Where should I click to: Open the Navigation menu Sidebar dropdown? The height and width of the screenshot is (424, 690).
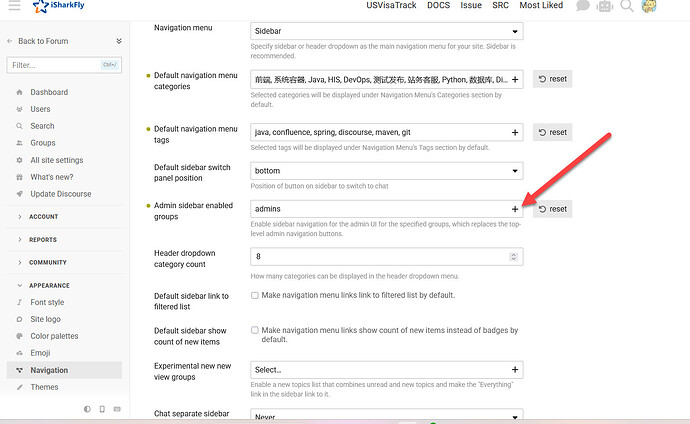(x=387, y=31)
